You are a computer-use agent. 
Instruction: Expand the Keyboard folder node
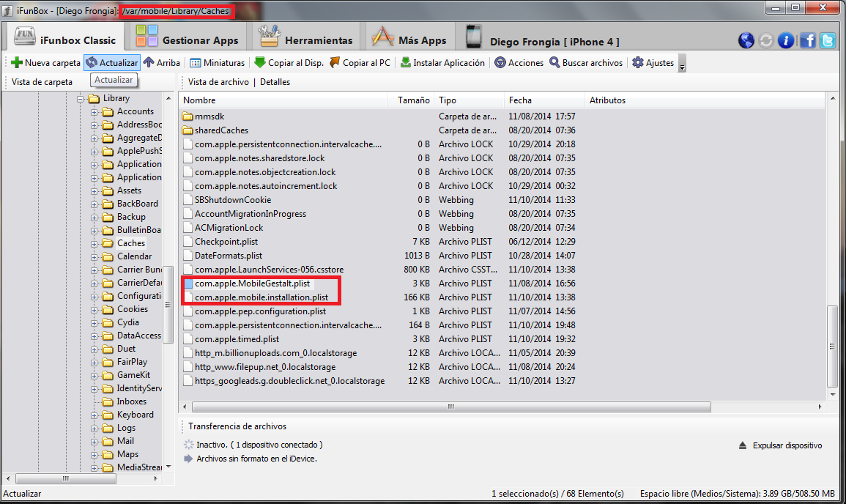click(94, 415)
